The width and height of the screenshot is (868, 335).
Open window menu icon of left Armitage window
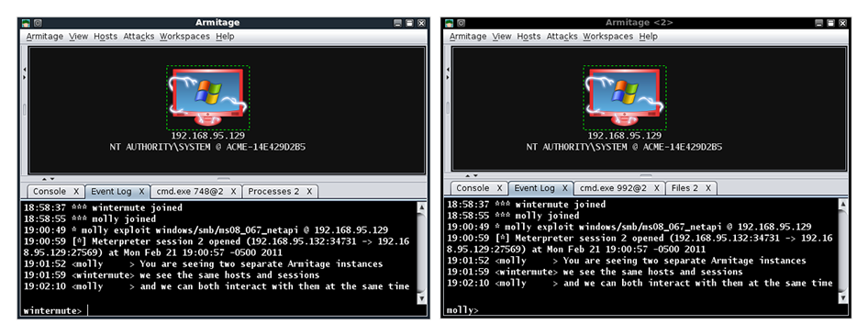point(26,23)
